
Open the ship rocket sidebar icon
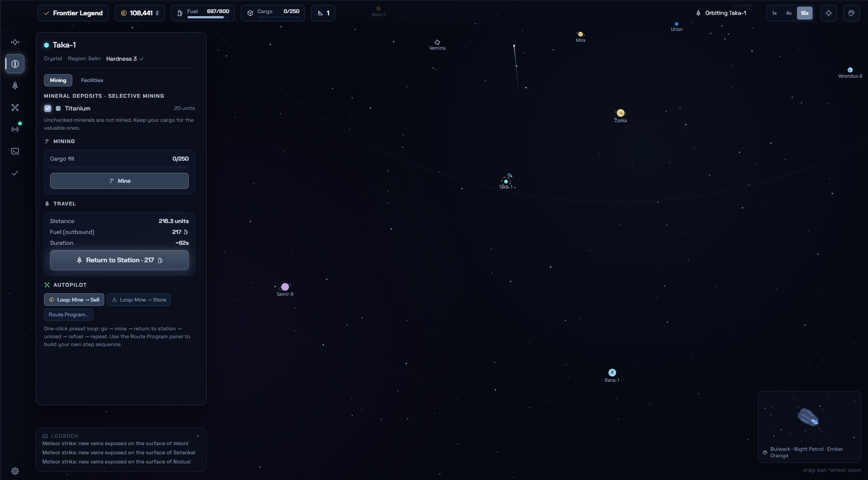15,86
